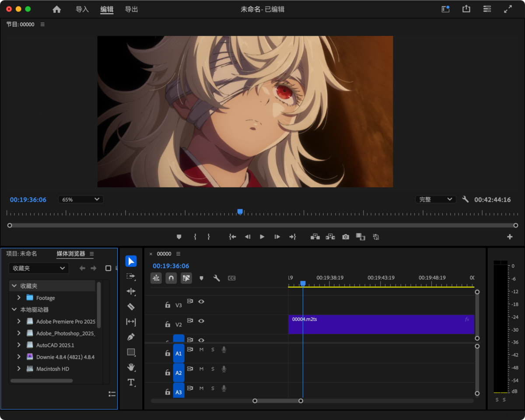Viewport: 525px width, 420px height.
Task: Toggle the V3 track lock
Action: (x=168, y=305)
